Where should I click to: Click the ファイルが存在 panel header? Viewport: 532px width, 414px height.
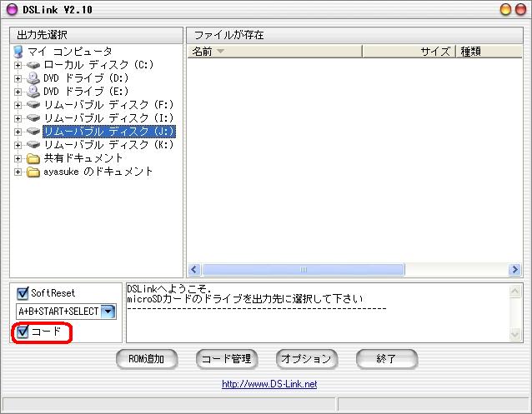pos(354,35)
